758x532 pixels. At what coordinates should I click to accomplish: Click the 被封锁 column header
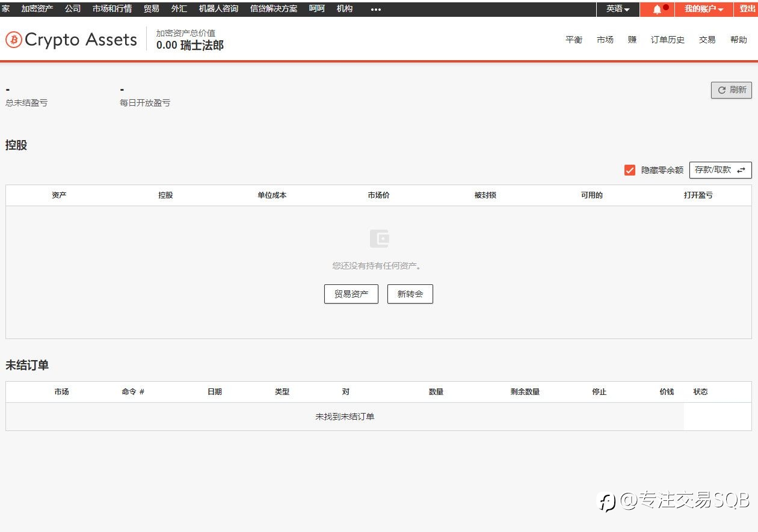pyautogui.click(x=485, y=195)
